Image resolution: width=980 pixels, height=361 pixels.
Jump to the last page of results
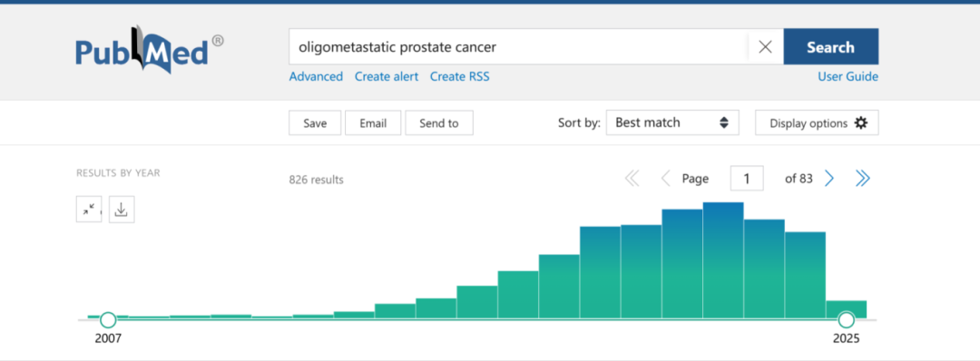click(863, 179)
